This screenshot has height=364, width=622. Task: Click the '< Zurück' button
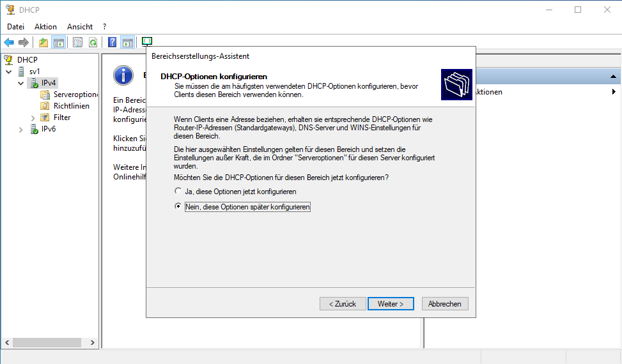[x=343, y=304]
